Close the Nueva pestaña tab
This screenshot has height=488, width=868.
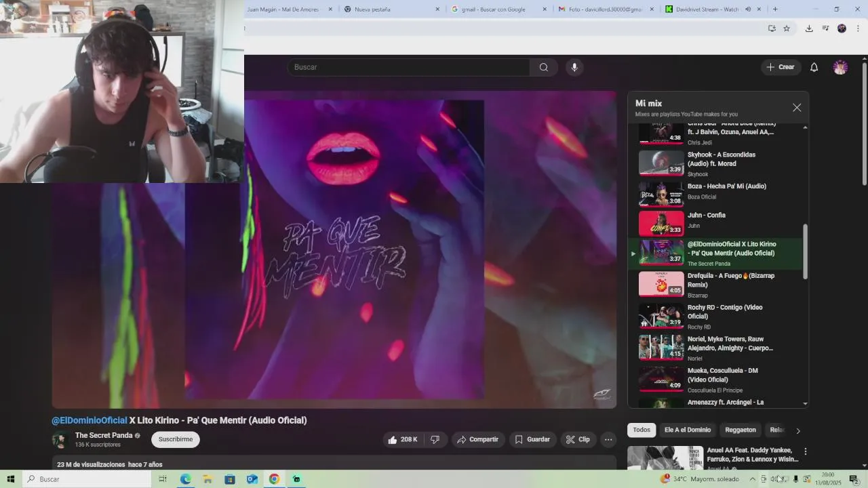pyautogui.click(x=437, y=9)
